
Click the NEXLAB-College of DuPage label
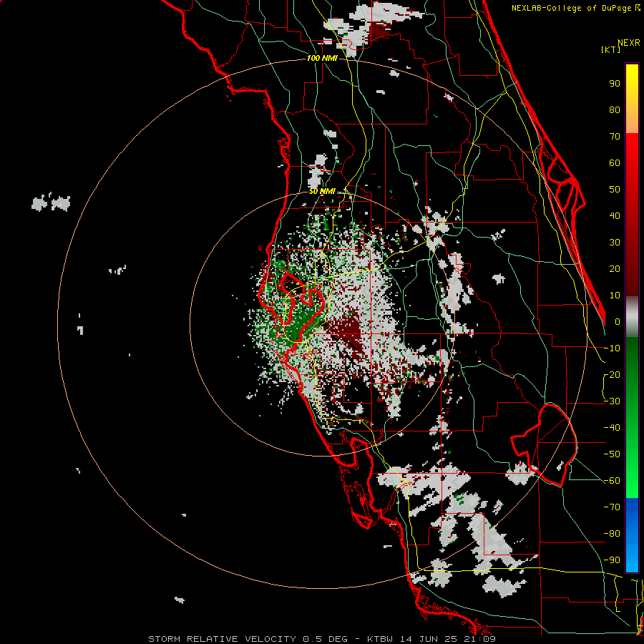[x=571, y=8]
